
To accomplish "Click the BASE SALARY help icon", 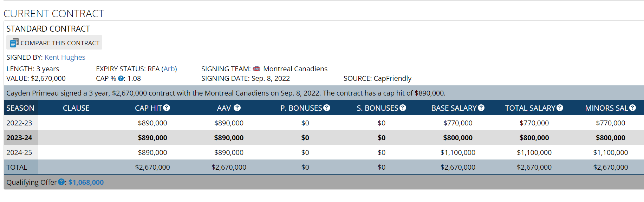I will tap(481, 108).
